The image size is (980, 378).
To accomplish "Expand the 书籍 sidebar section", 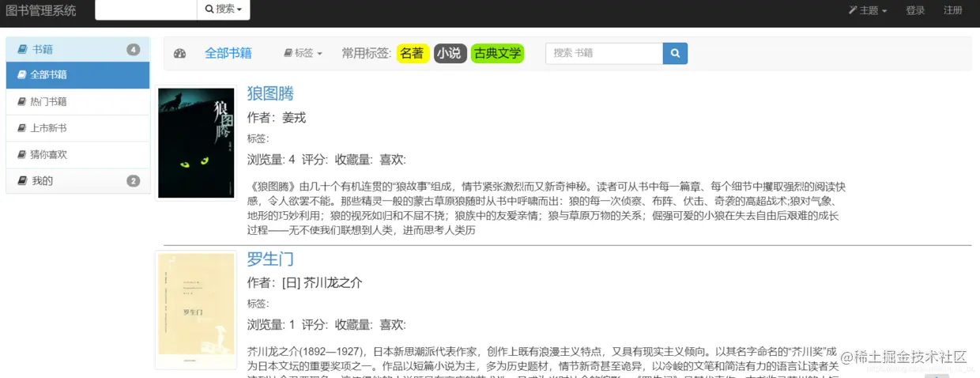I will click(x=77, y=49).
